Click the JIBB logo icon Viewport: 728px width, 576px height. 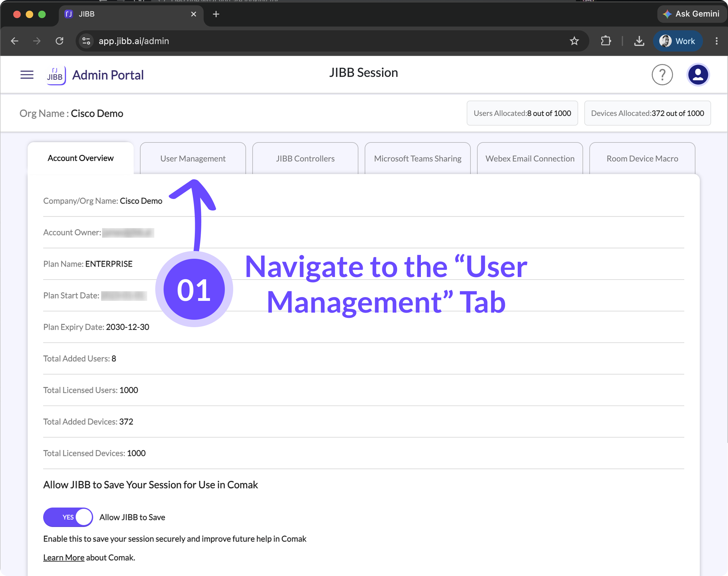tap(56, 75)
